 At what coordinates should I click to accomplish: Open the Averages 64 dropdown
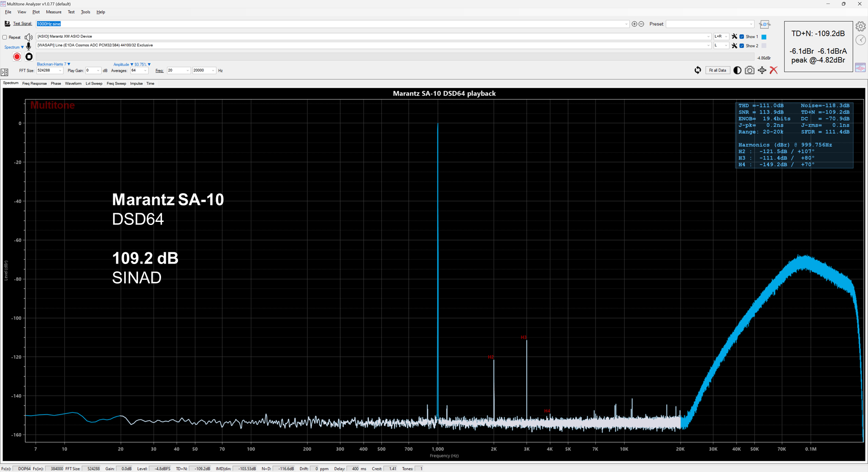click(145, 70)
